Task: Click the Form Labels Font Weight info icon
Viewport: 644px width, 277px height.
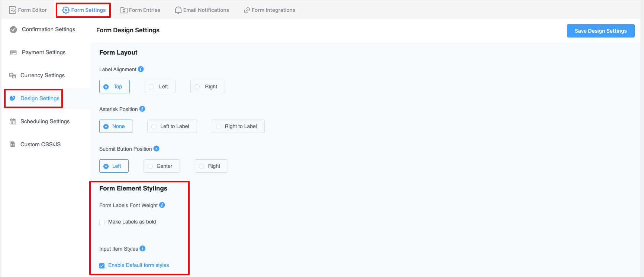Action: point(162,205)
